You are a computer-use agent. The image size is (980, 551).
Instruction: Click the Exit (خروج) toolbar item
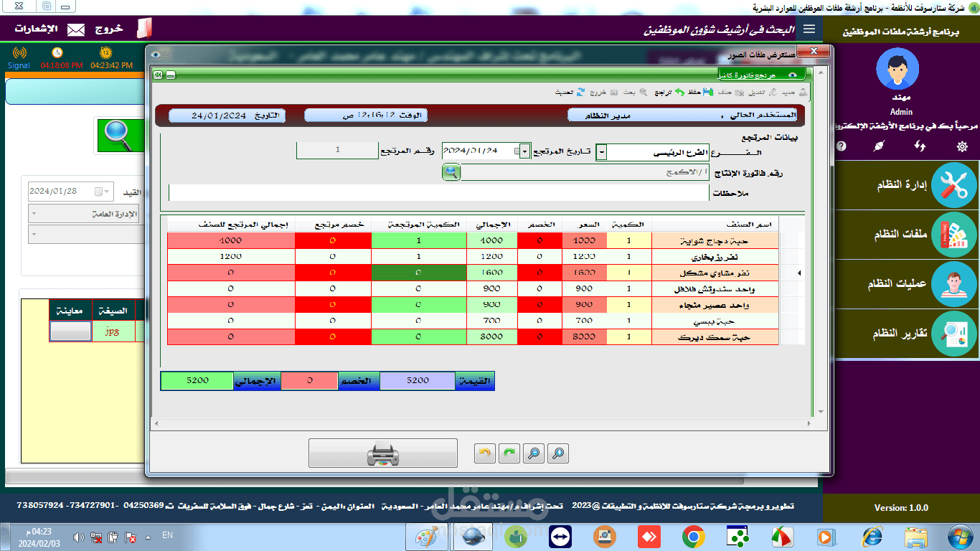[603, 93]
